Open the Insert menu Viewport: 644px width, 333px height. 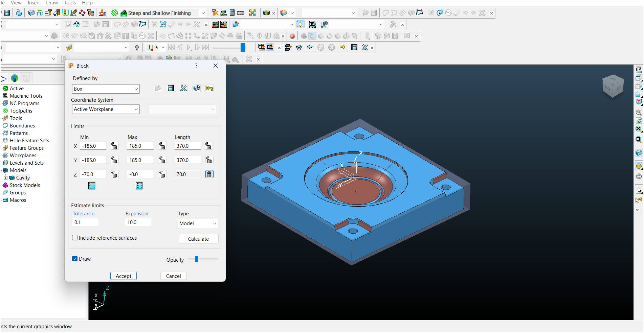pyautogui.click(x=34, y=3)
